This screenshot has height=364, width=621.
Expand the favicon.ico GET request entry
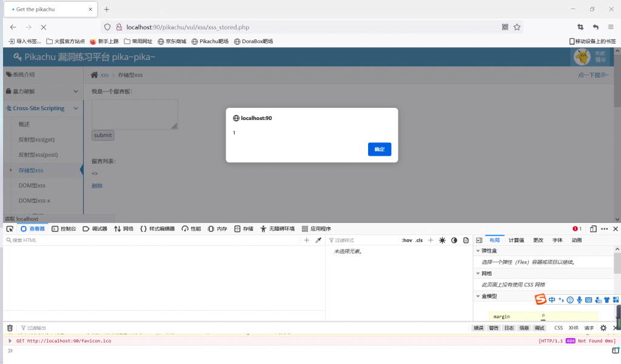coord(10,341)
